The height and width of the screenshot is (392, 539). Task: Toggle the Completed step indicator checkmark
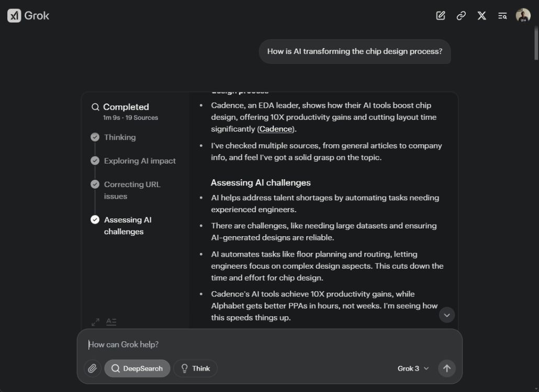(x=95, y=107)
